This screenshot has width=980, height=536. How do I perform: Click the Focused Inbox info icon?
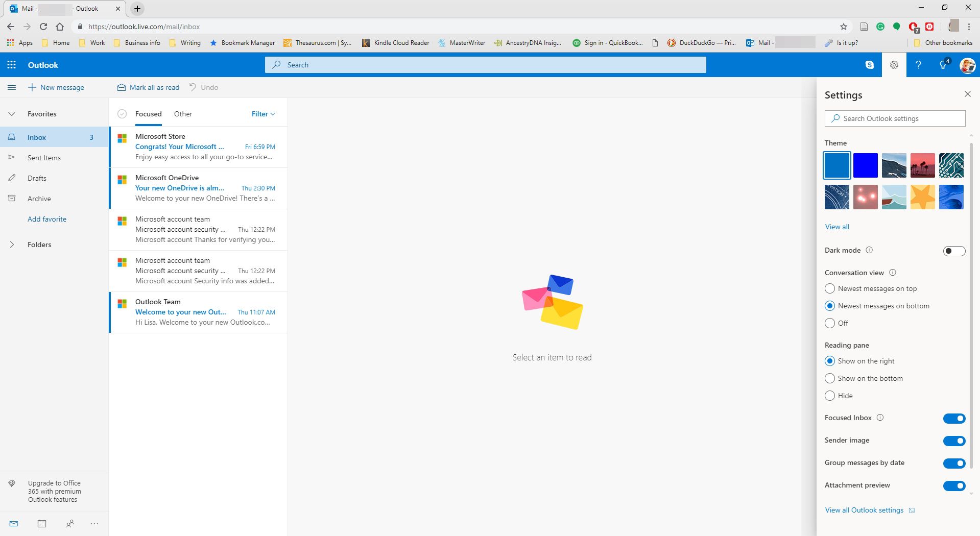click(x=880, y=418)
